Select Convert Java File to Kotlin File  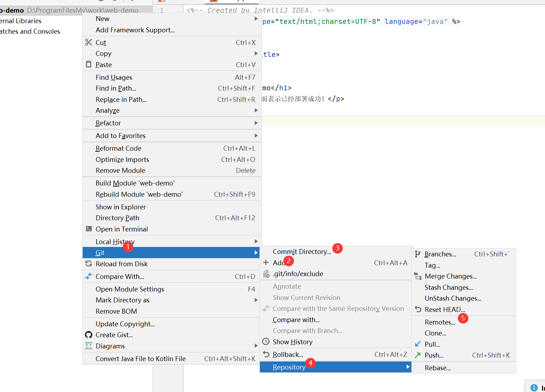[171, 359]
